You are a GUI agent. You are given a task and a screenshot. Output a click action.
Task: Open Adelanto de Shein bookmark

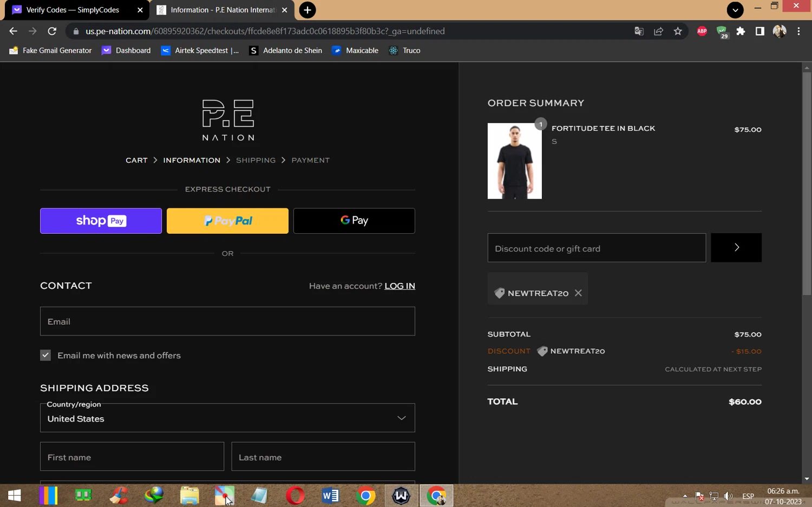click(x=285, y=50)
